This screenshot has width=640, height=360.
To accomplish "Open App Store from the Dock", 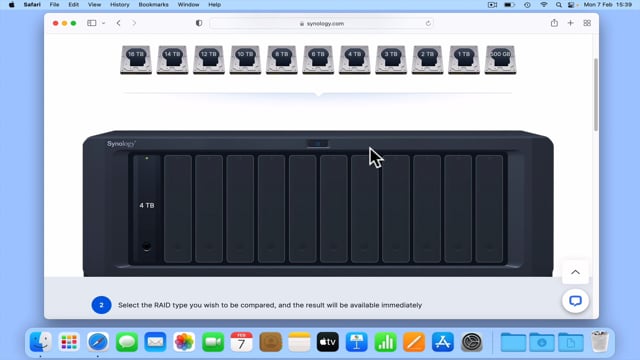I will [x=443, y=342].
